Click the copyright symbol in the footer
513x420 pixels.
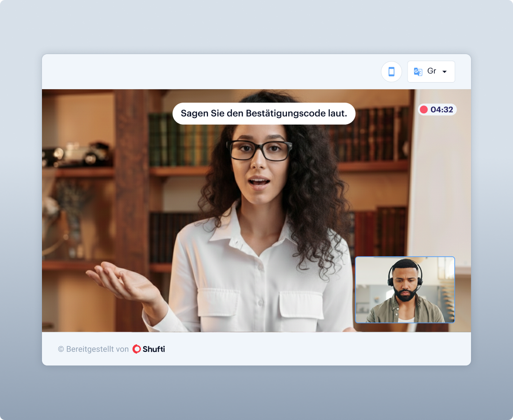pos(61,349)
